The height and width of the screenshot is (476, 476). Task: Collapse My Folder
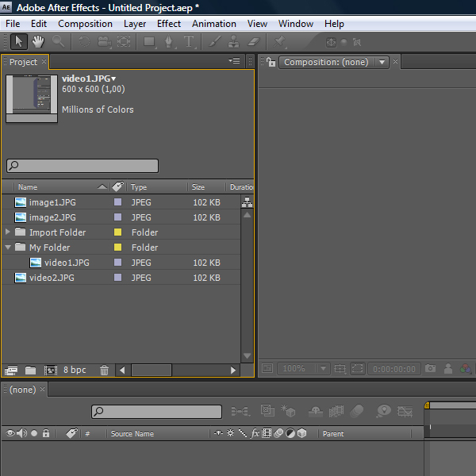tap(8, 248)
